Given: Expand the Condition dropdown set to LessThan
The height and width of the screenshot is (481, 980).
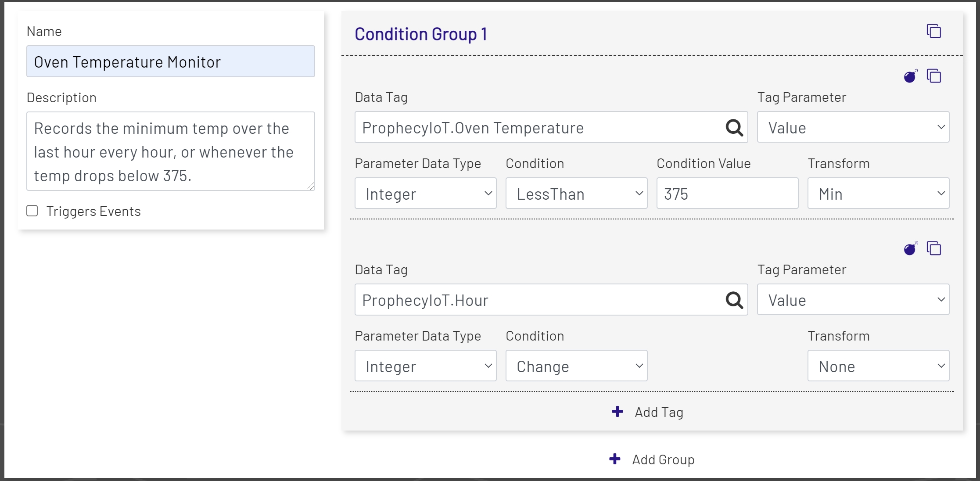Looking at the screenshot, I should tap(576, 193).
